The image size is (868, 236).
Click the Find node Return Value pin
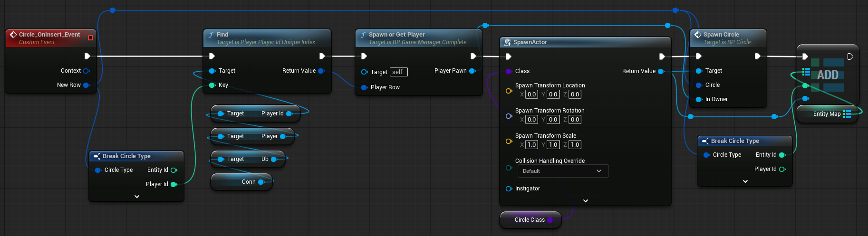click(321, 71)
